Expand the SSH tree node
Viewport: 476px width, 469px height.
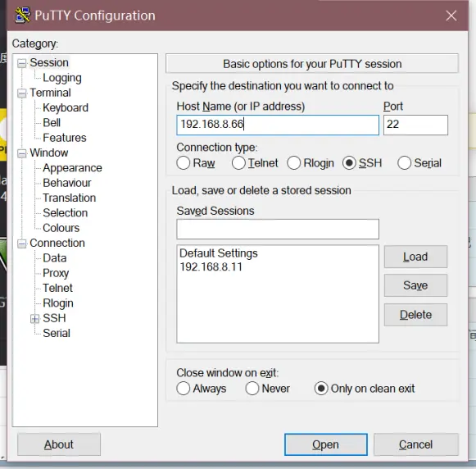pos(35,319)
